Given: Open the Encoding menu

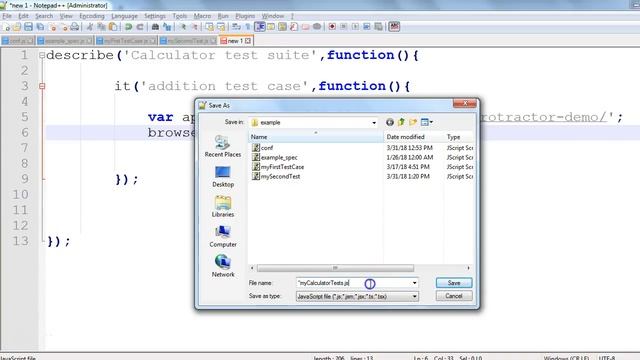Looking at the screenshot, I should click(x=92, y=16).
